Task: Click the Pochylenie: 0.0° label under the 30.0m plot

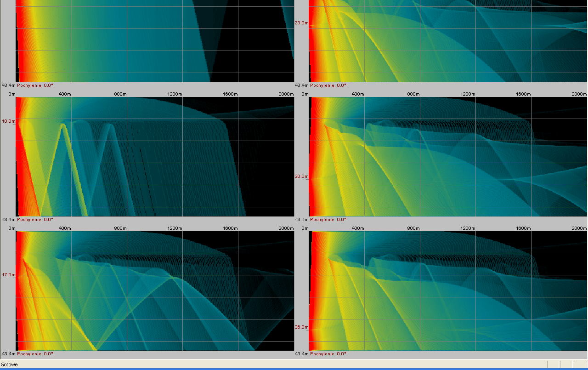Action: pyautogui.click(x=328, y=220)
